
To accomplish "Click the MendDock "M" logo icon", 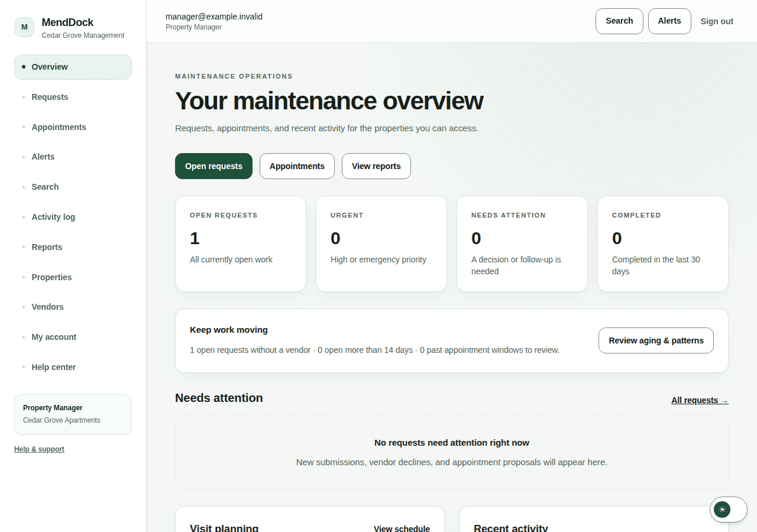I will pos(24,27).
